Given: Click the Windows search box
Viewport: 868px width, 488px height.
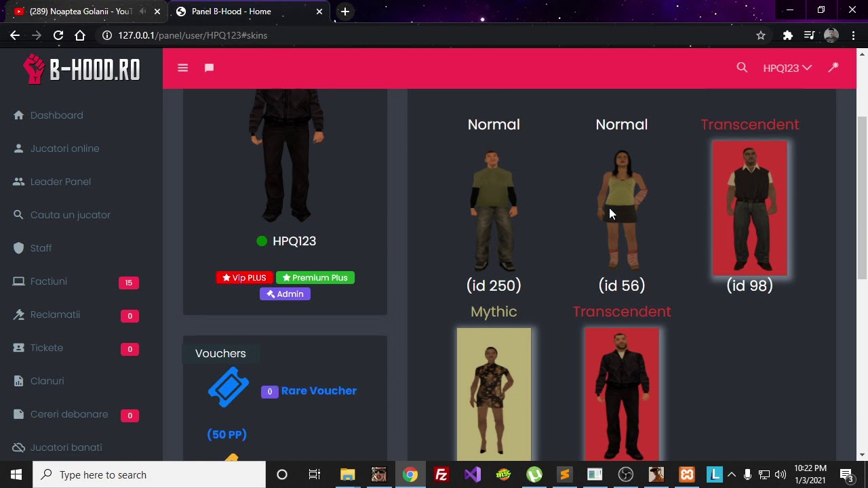Looking at the screenshot, I should pos(149,474).
